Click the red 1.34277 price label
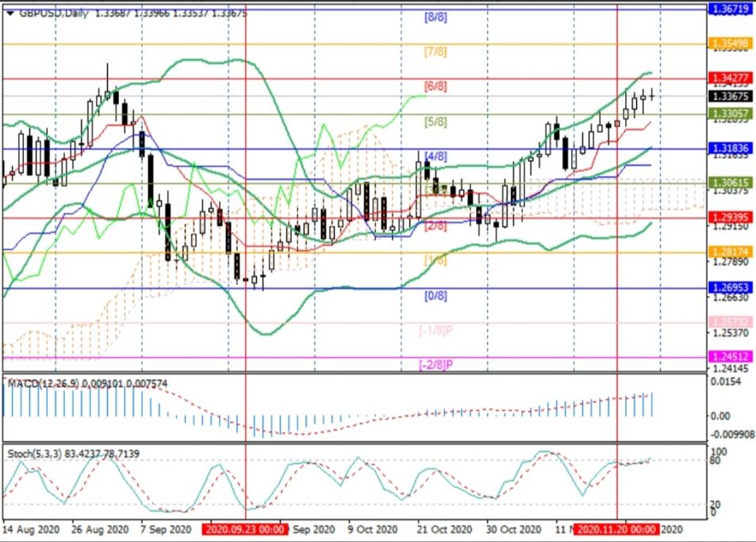756x542 pixels. tap(730, 79)
